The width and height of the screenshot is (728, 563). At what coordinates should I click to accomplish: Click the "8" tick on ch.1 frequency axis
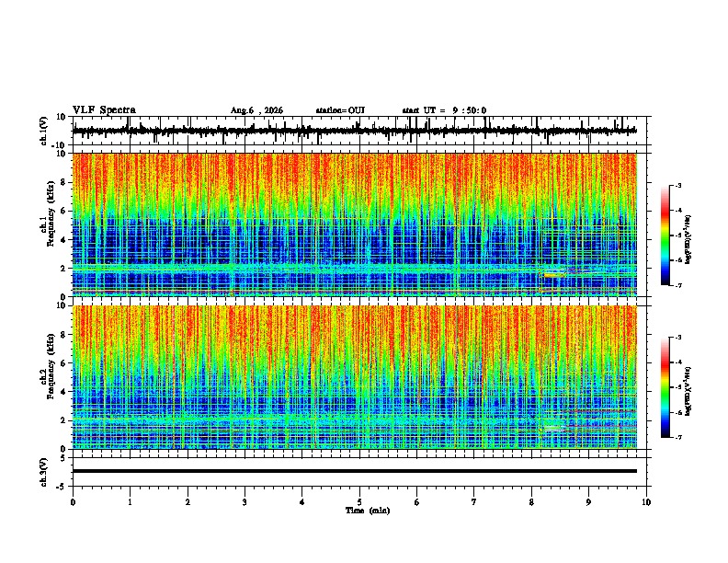[x=63, y=182]
